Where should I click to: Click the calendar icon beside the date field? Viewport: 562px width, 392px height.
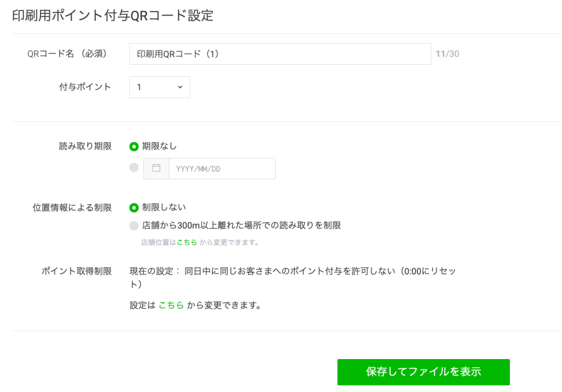[156, 168]
